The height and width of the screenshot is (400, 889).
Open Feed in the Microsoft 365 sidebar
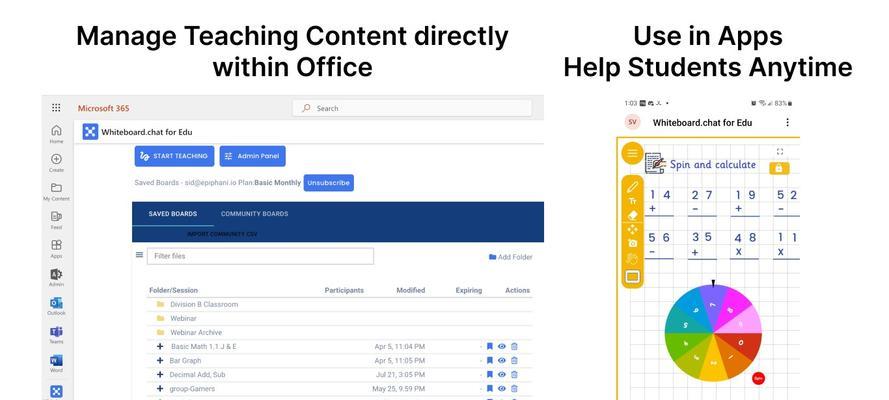pyautogui.click(x=56, y=220)
